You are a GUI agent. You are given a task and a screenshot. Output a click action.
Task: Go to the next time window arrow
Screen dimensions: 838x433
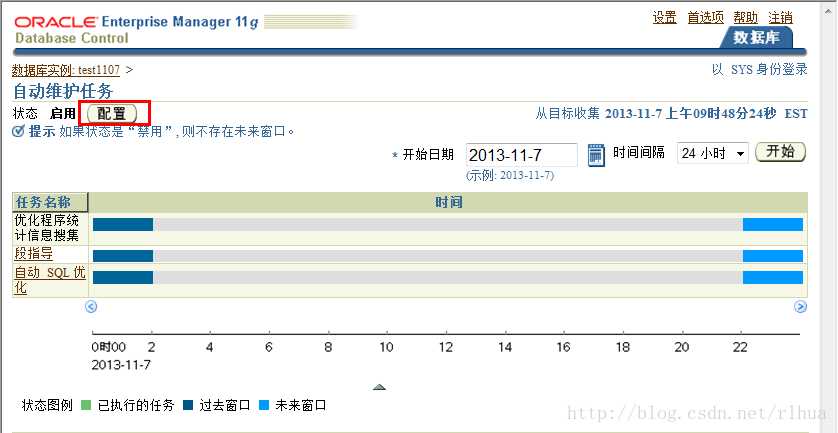click(800, 307)
